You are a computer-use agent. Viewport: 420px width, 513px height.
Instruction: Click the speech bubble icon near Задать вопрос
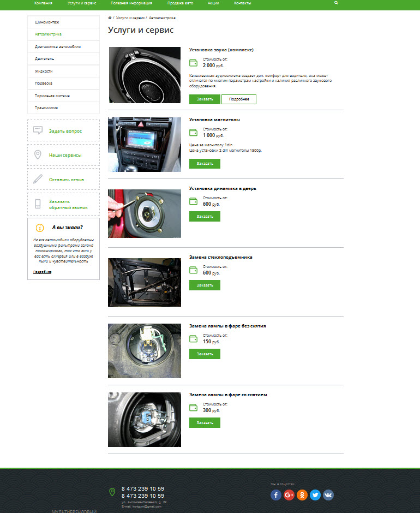click(38, 130)
